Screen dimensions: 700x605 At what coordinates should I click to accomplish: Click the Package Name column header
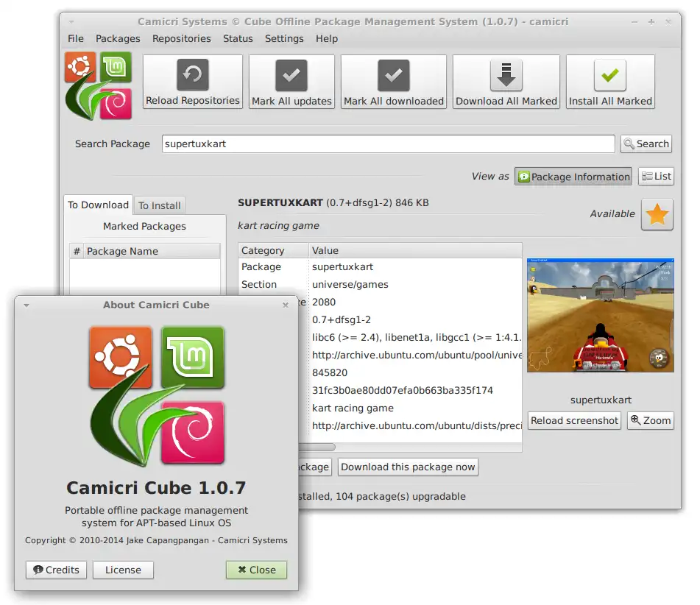[x=152, y=252]
